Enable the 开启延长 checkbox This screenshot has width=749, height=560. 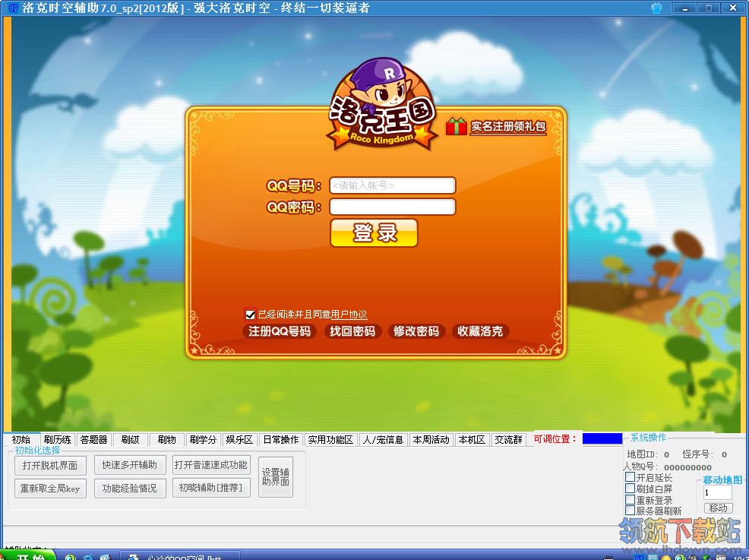(630, 477)
